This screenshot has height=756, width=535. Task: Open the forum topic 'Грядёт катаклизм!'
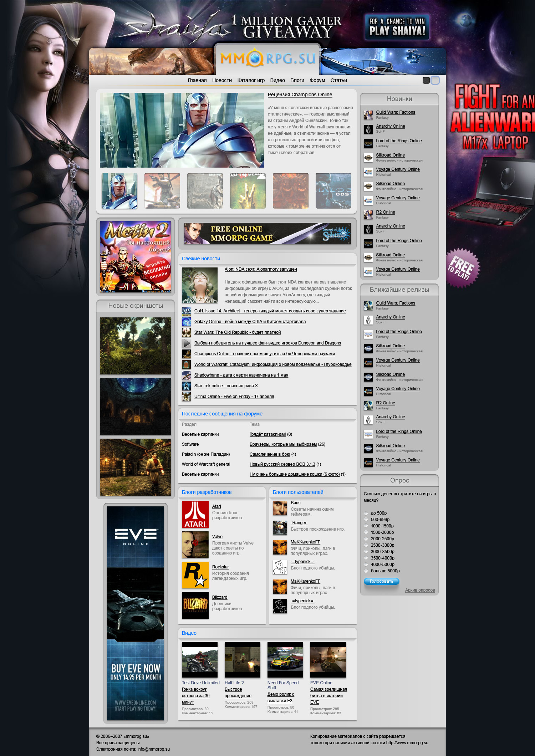point(267,434)
